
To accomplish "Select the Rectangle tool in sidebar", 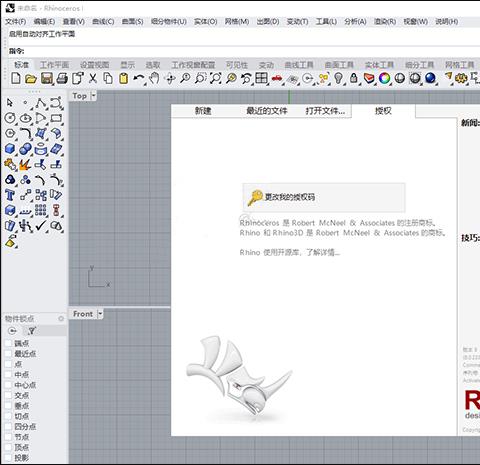I will pos(56,118).
